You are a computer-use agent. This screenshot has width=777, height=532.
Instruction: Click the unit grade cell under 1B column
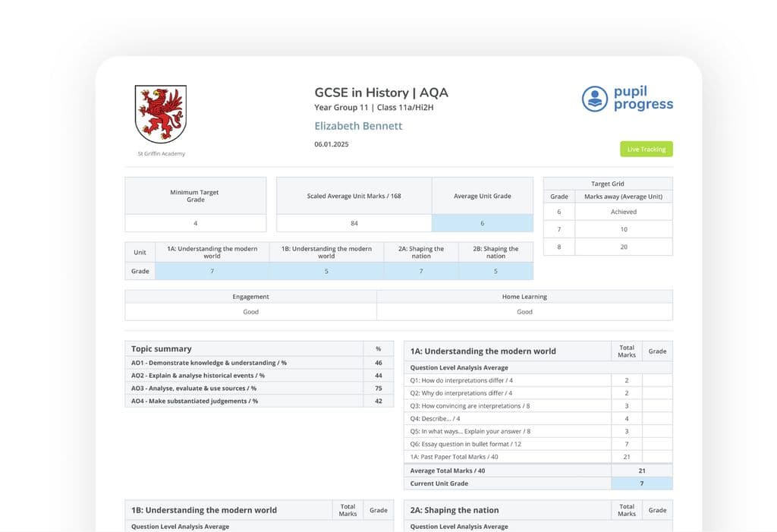(326, 271)
